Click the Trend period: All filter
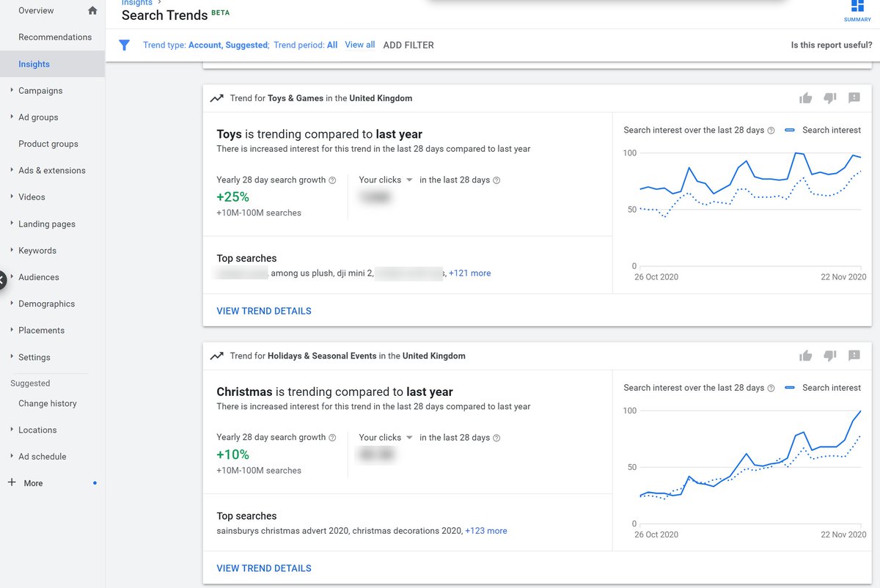This screenshot has width=880, height=588. tap(306, 45)
